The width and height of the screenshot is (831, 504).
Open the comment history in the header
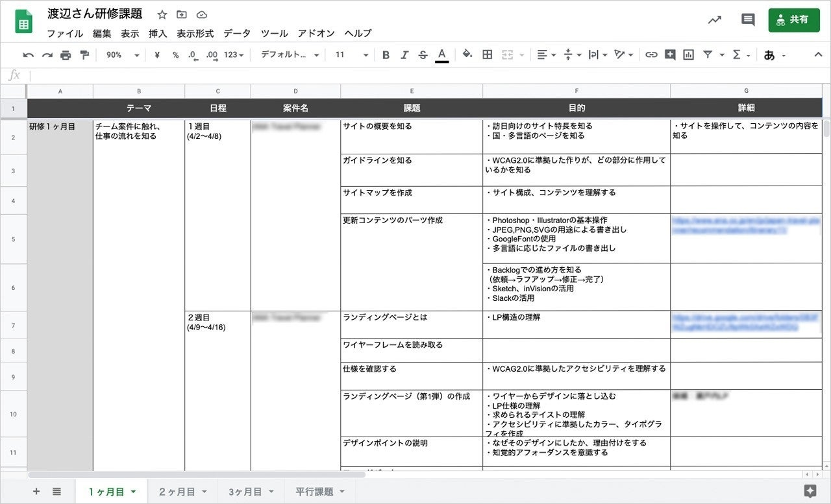click(748, 19)
